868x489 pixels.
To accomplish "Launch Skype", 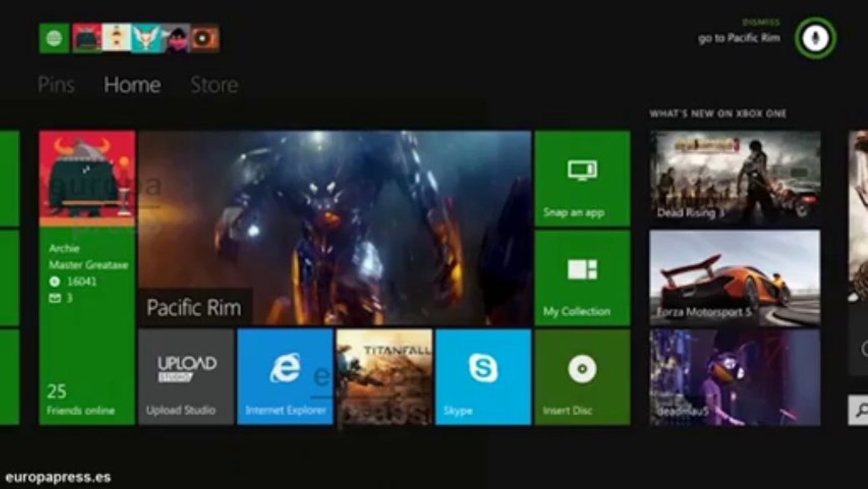I will coord(483,377).
